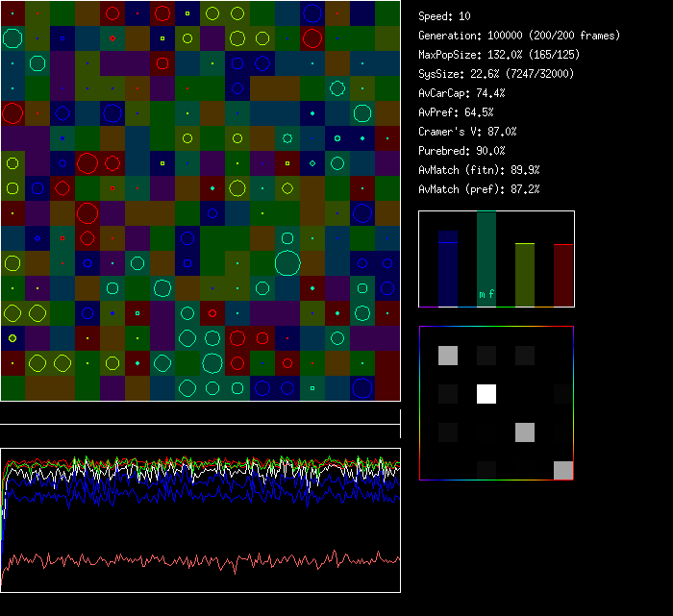Select the bottom-right gray square in the matrix
The height and width of the screenshot is (616, 673).
click(563, 470)
